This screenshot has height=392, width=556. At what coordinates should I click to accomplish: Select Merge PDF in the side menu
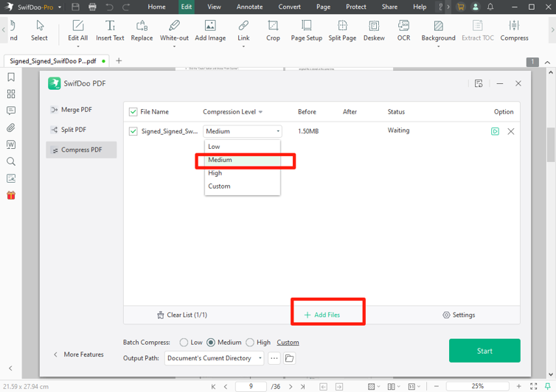coord(77,110)
